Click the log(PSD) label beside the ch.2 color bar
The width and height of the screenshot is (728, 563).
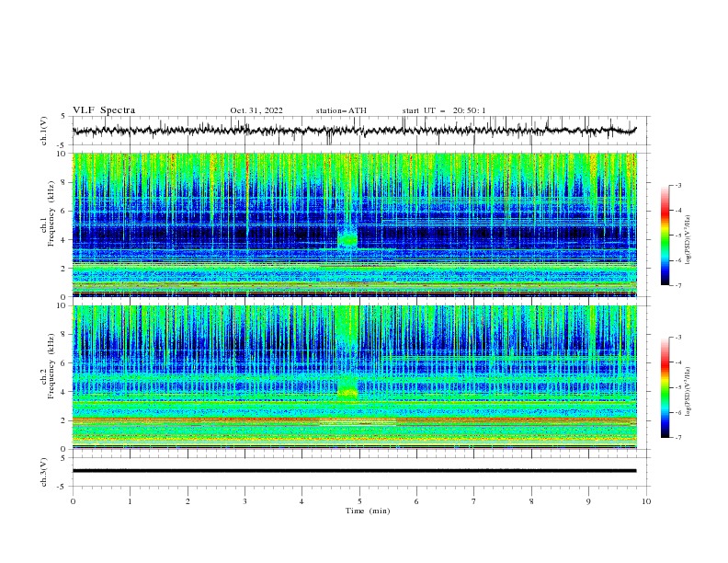pos(688,391)
